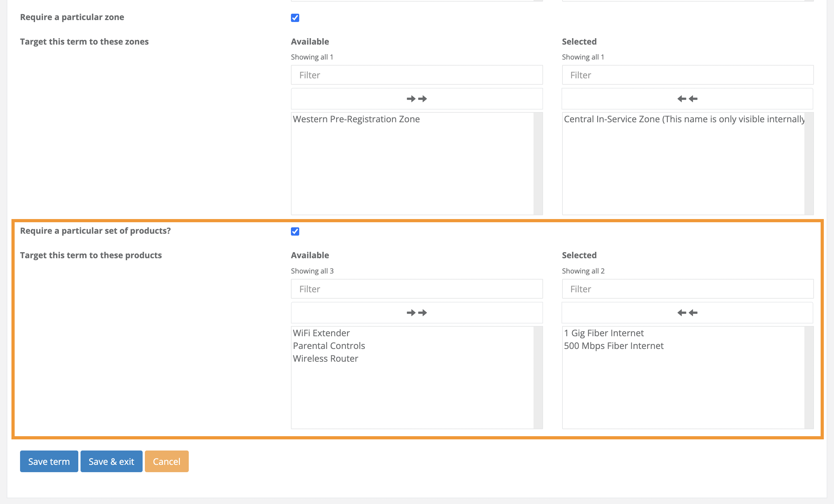This screenshot has height=504, width=834.
Task: Click the Save & exit button
Action: coord(111,461)
